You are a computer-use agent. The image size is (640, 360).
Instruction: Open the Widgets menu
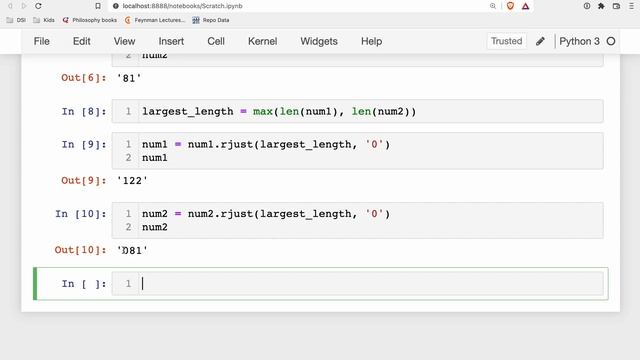pos(319,41)
